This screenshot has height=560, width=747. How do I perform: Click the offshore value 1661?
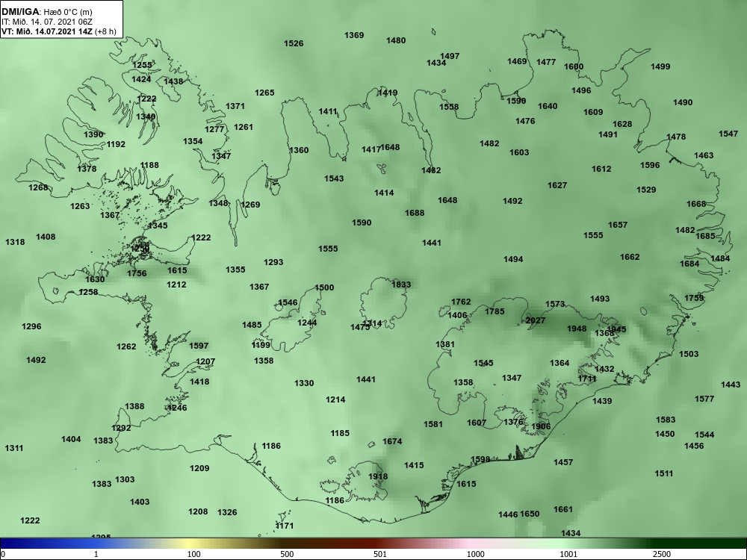click(562, 509)
